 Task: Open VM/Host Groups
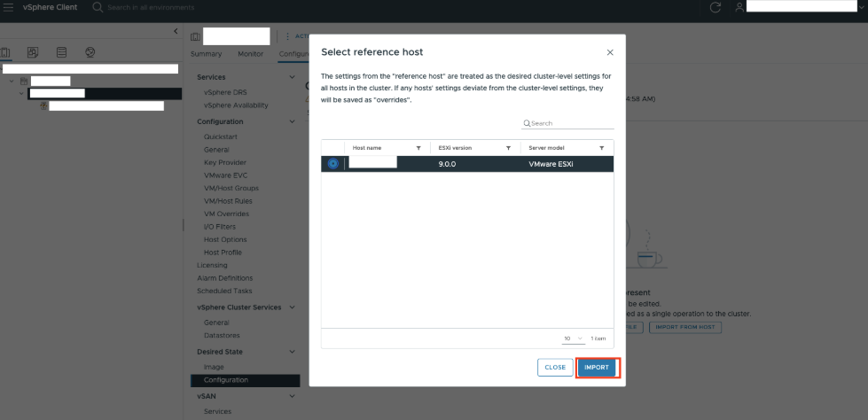click(x=231, y=188)
